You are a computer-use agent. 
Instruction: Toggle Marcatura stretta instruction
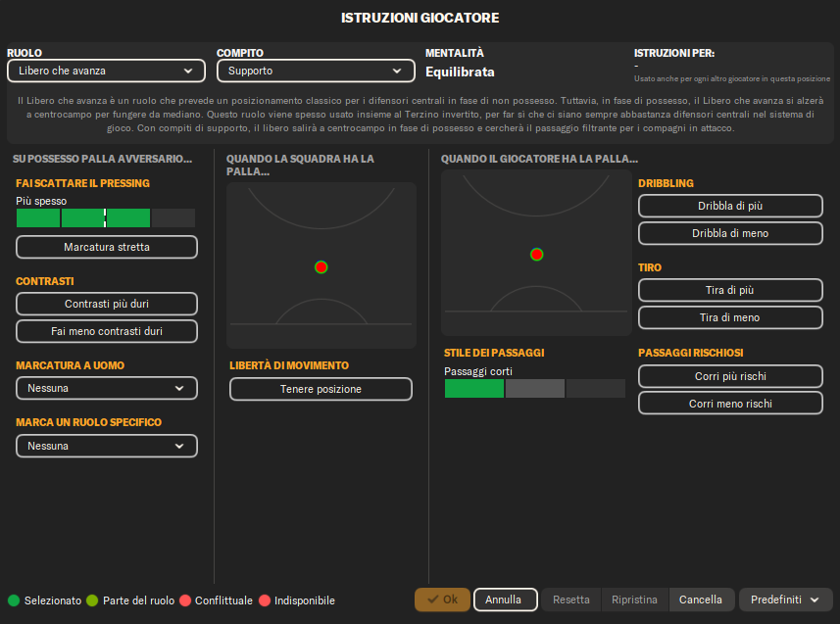107,247
